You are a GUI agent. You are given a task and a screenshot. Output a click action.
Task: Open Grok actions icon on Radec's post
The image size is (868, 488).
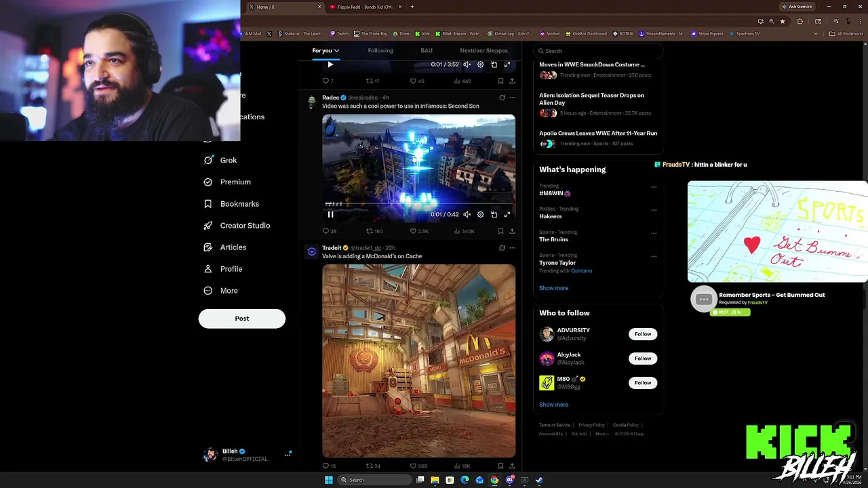(x=502, y=98)
